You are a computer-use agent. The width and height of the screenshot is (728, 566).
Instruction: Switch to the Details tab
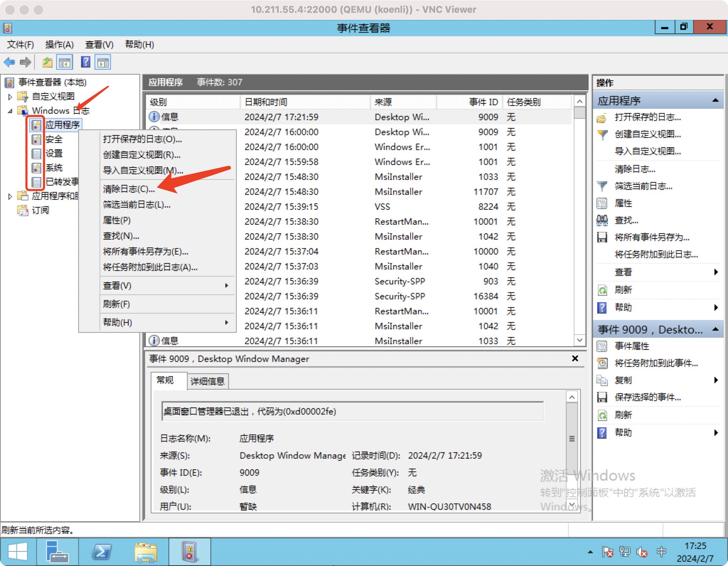(208, 381)
